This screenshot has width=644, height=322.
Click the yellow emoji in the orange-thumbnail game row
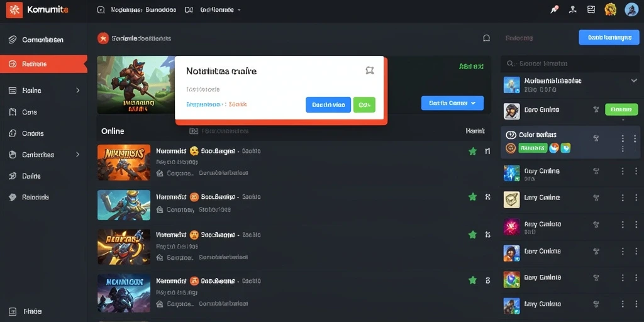(194, 151)
